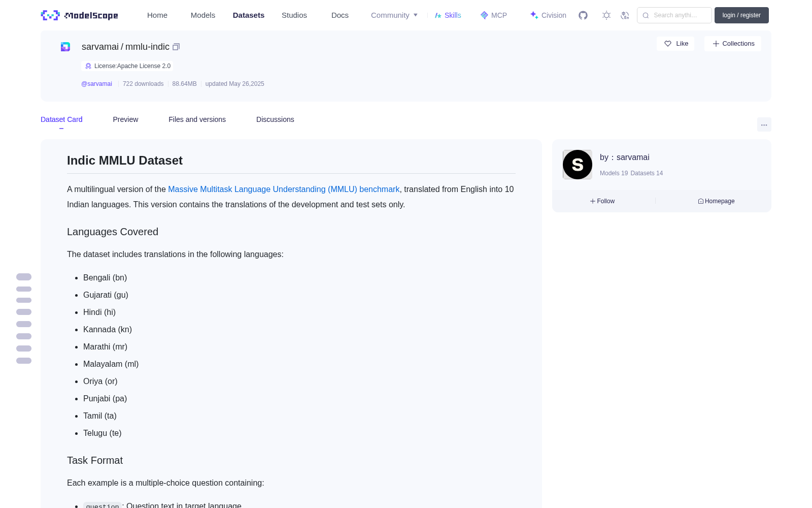Click the ModelScope logo
This screenshot has width=812, height=508.
(x=80, y=15)
